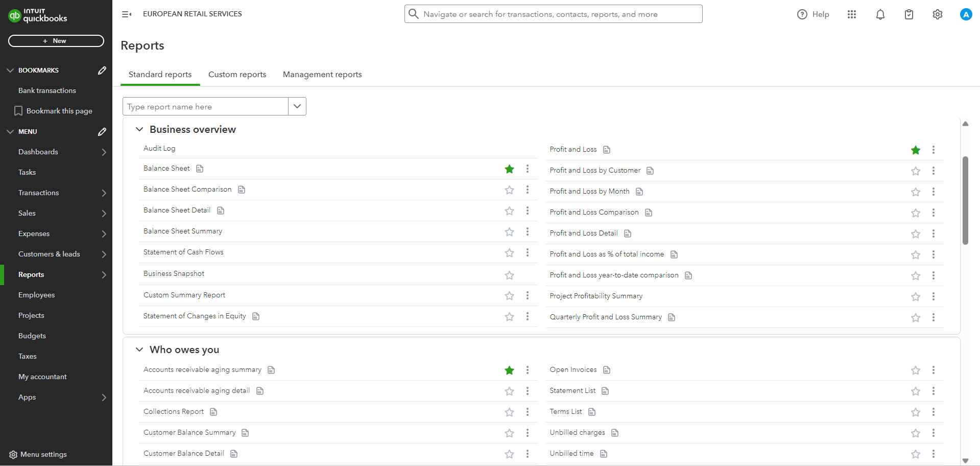Click the reports list vertical scrollbar
The width and height of the screenshot is (980, 466).
coord(965,200)
